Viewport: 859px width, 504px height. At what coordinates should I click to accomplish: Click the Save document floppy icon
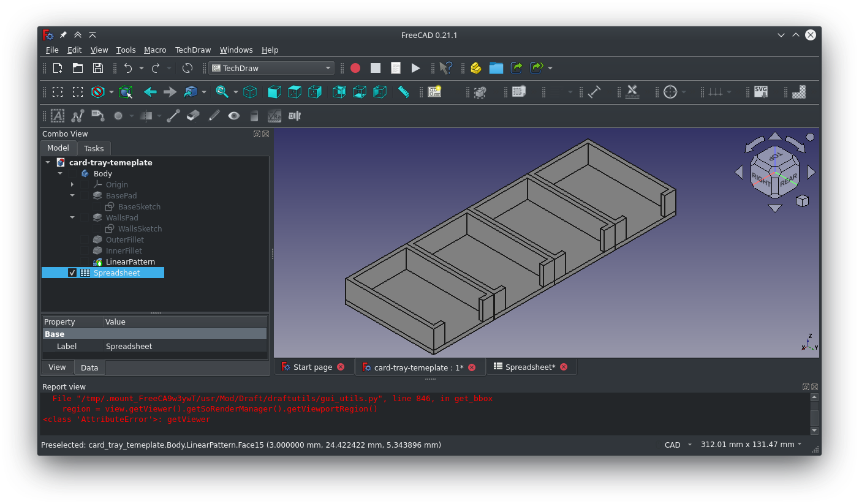(97, 68)
